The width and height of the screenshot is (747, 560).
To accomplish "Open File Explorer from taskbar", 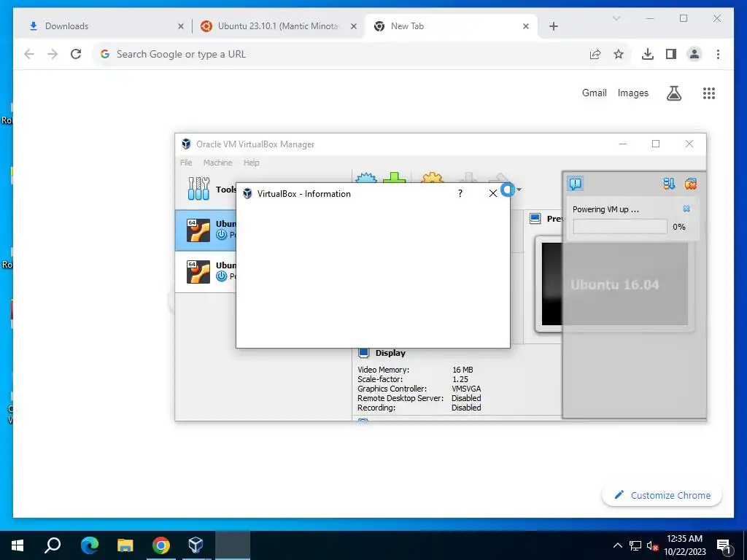I will click(x=125, y=545).
